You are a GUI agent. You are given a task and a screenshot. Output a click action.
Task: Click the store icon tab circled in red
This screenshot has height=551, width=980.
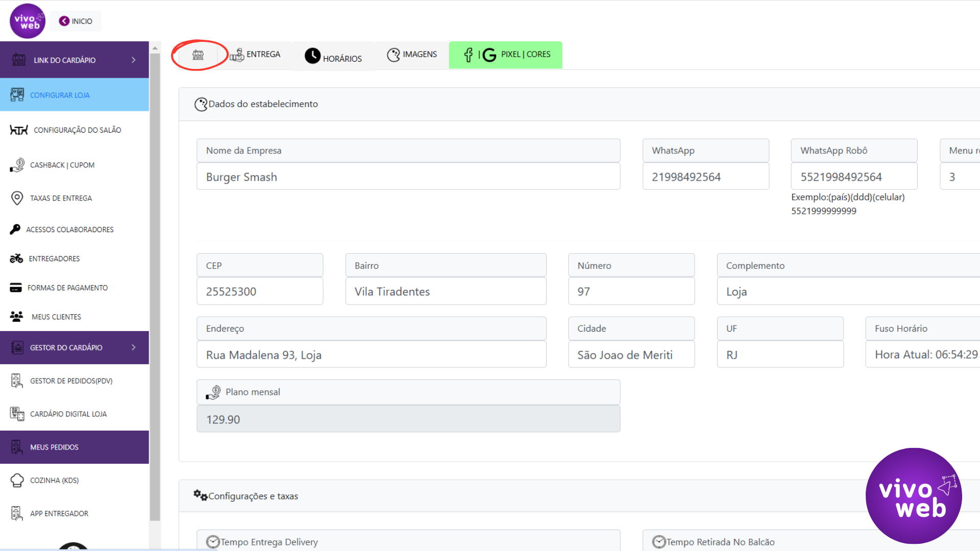198,55
